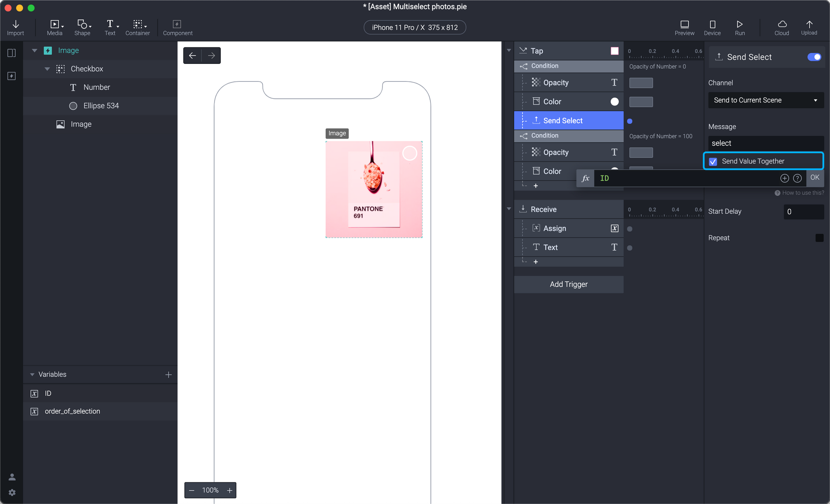Click the white Color swatch under first Condition
The image size is (830, 504).
[615, 102]
